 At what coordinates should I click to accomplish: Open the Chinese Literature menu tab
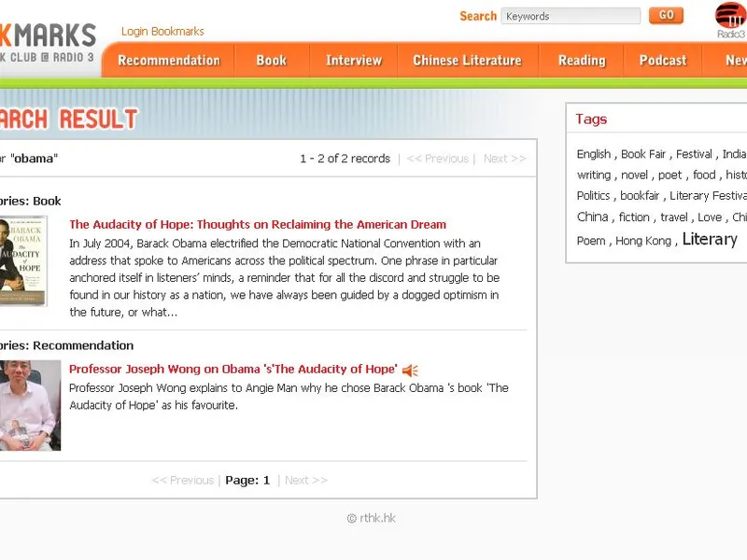pos(468,61)
